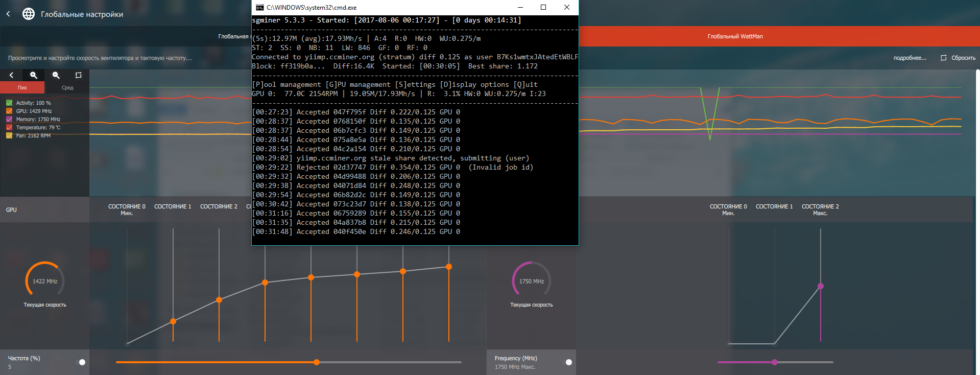
Task: Select the Пик tab
Action: pyautogui.click(x=22, y=87)
